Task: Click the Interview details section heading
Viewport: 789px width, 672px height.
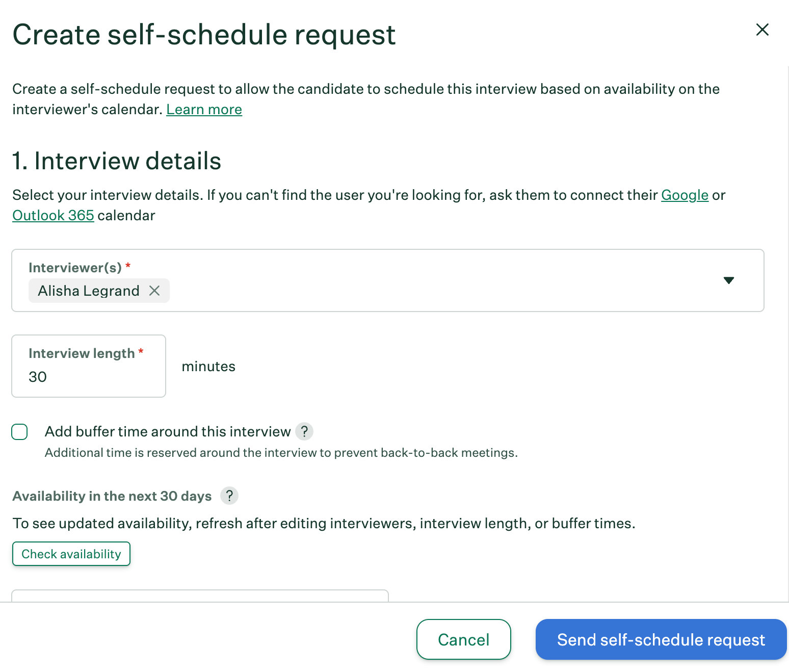Action: coord(117,161)
